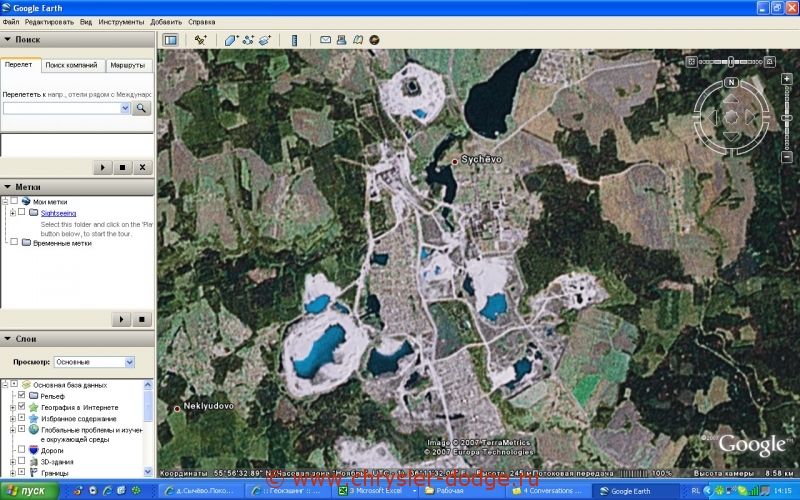Viewport: 800px width, 500px height.
Task: Toggle the Границы layer checkbox
Action: tap(21, 472)
